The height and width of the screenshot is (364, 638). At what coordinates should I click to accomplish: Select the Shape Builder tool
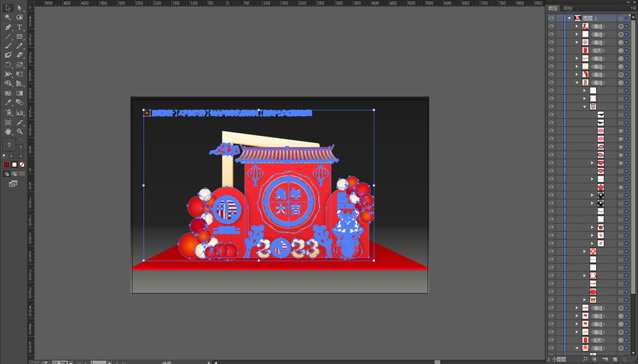coord(8,84)
